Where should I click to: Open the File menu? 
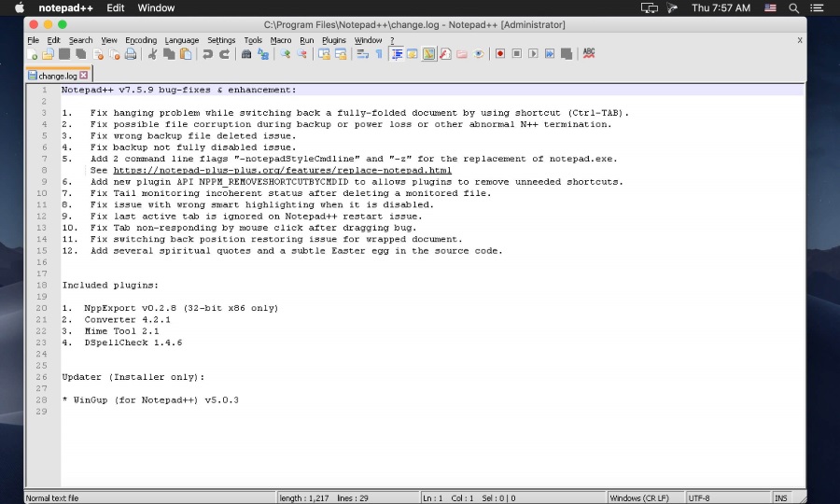click(x=34, y=40)
